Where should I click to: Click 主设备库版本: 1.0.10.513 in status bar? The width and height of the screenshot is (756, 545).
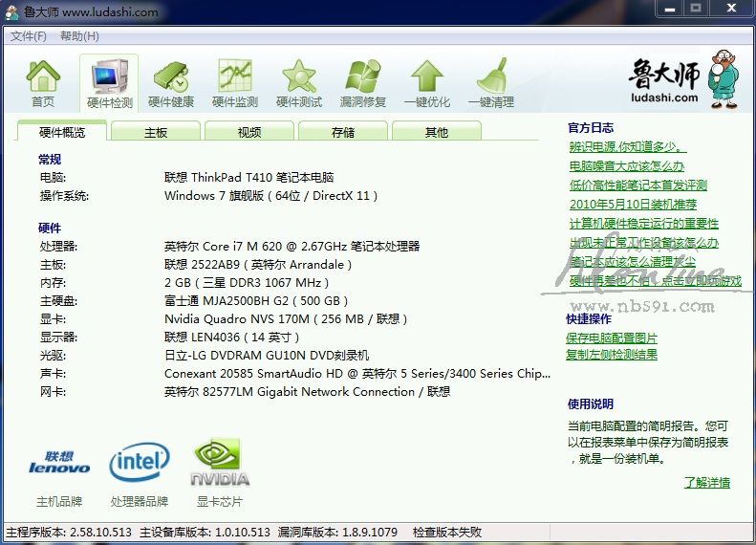point(205,532)
